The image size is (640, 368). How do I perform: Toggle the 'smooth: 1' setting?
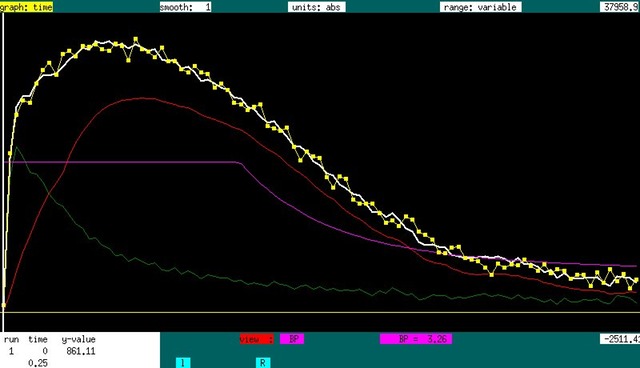(x=185, y=7)
